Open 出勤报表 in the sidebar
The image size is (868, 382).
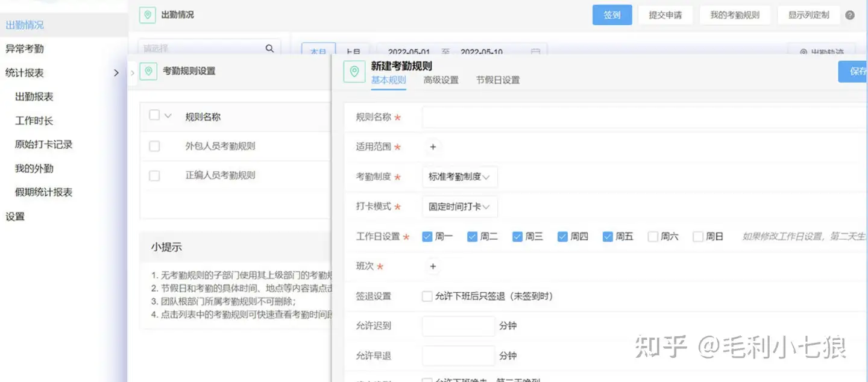pyautogui.click(x=34, y=97)
